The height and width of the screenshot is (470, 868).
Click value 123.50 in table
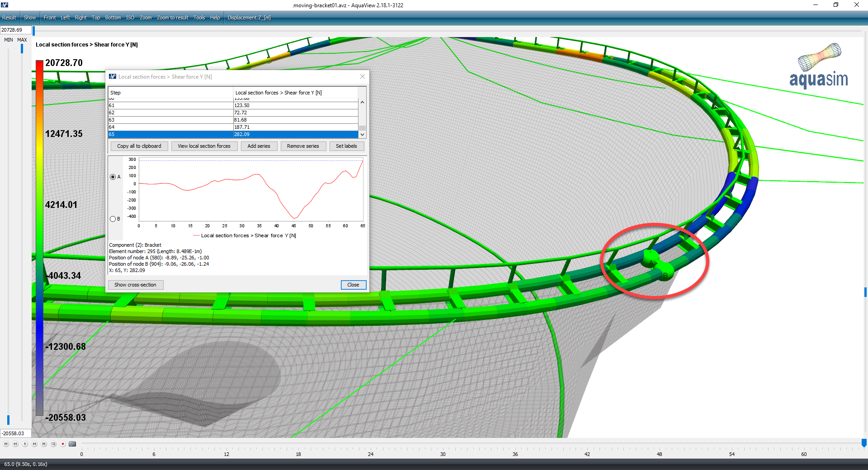coord(242,105)
